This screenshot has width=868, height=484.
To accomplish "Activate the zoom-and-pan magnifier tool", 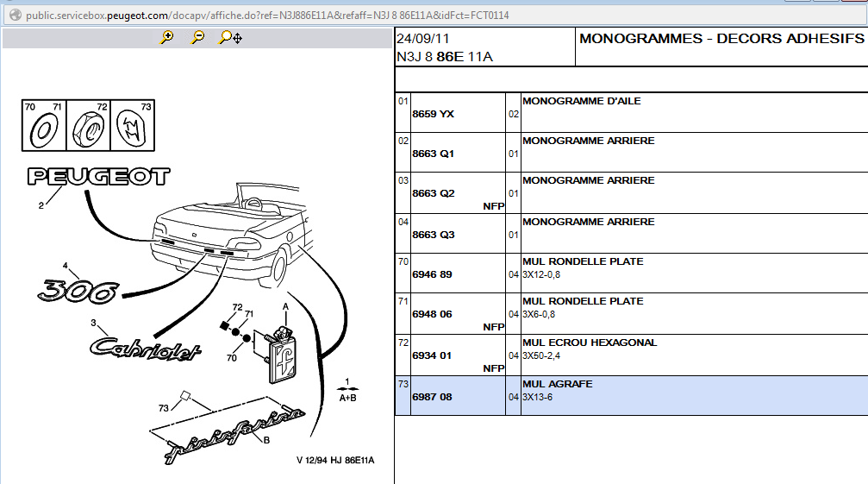I will (230, 38).
